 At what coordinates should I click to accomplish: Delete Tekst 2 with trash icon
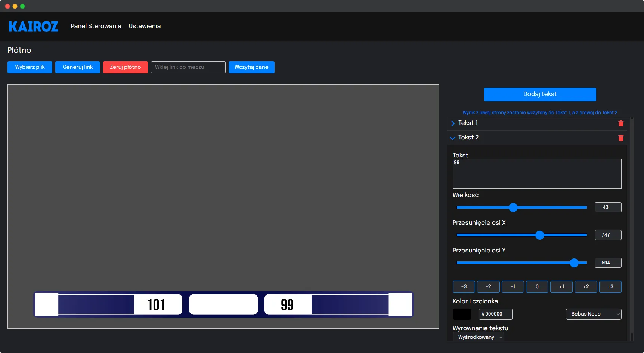tap(620, 138)
